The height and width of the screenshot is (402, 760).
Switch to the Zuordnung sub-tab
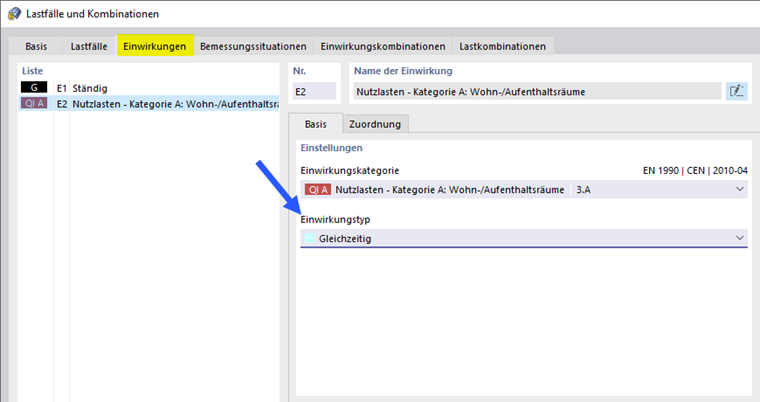[375, 124]
